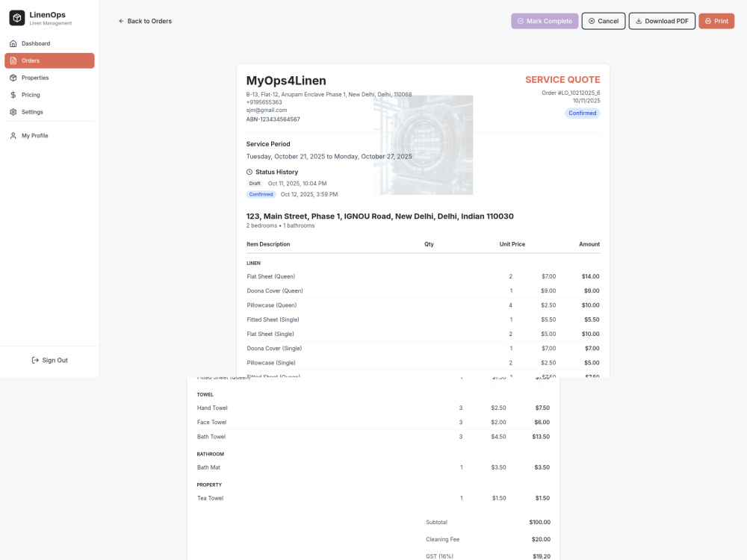
Task: Click the Cleaning Fee $20.00 amount
Action: tap(541, 540)
